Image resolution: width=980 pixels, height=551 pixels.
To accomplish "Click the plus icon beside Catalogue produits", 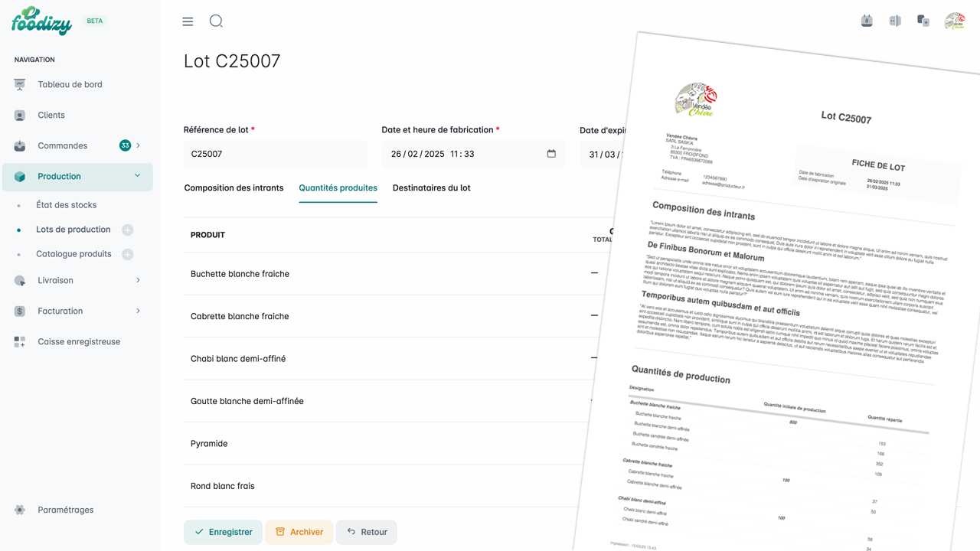I will tap(128, 254).
